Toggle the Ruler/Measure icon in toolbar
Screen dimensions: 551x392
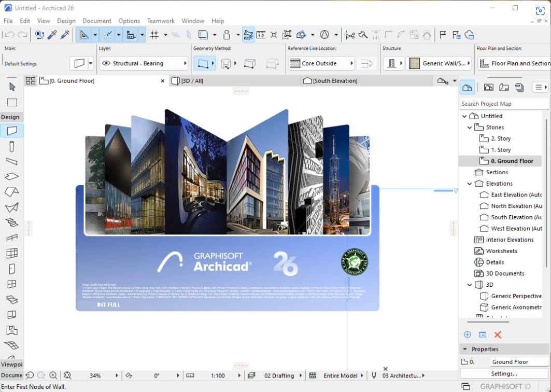261,34
